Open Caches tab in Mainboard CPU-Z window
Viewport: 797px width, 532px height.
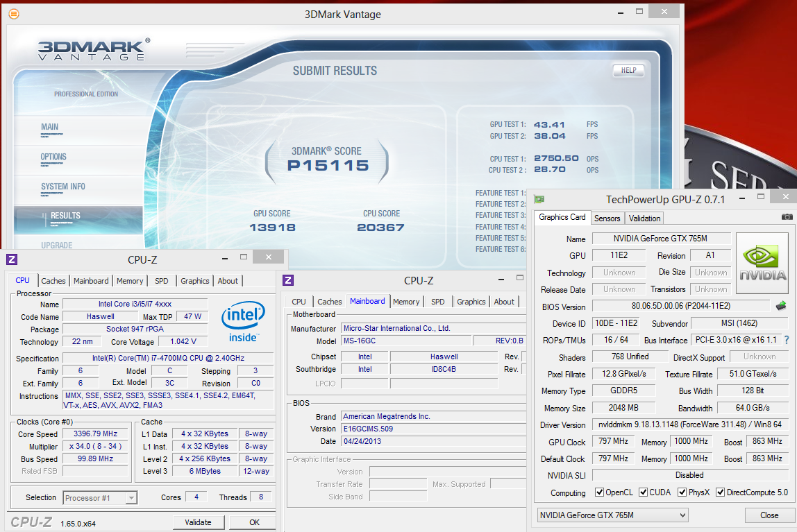329,302
